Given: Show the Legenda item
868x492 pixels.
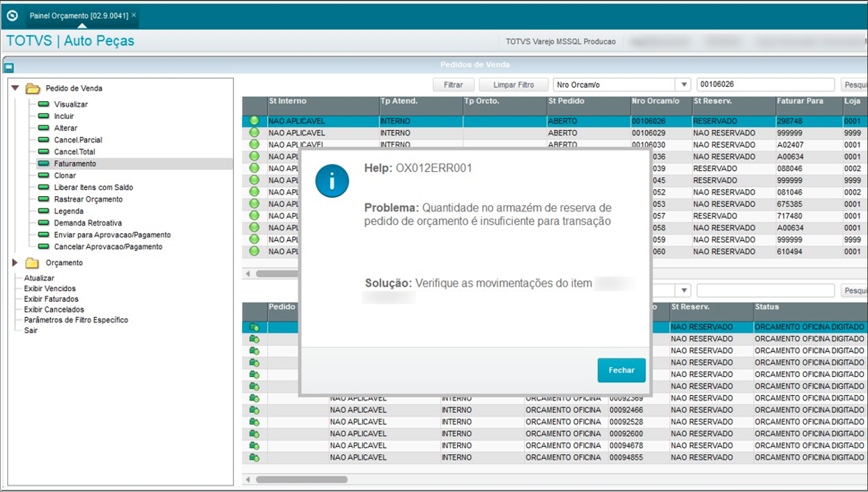Looking at the screenshot, I should [69, 211].
